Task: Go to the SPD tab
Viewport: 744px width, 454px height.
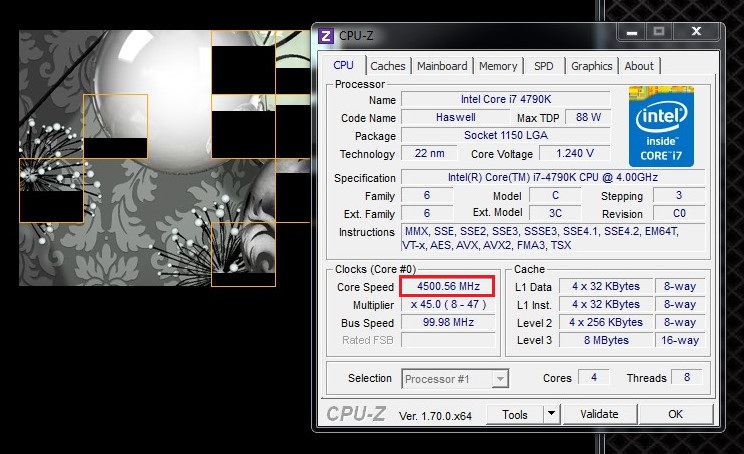Action: pyautogui.click(x=543, y=66)
